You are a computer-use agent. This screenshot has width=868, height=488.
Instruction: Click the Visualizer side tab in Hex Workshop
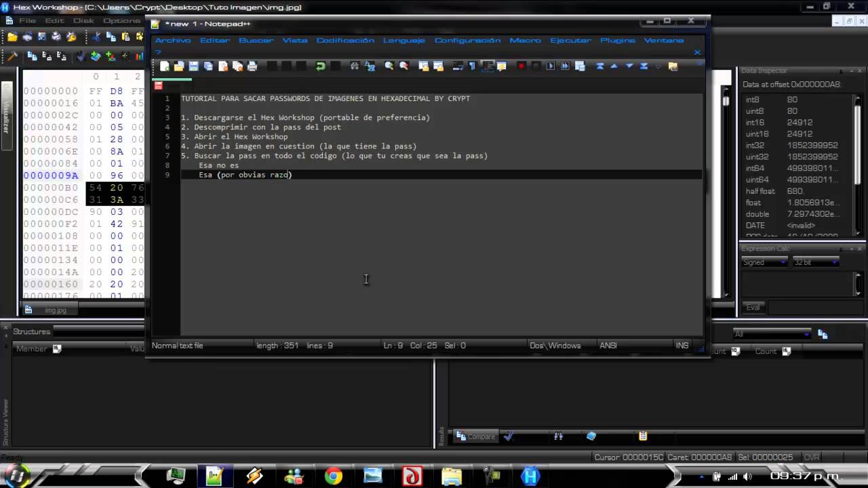(7, 117)
